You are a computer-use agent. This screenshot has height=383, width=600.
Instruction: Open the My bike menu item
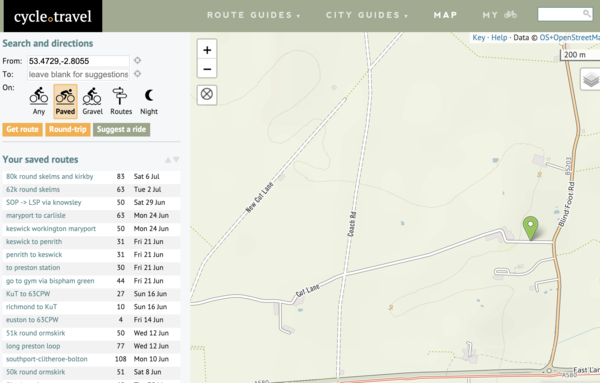point(500,15)
